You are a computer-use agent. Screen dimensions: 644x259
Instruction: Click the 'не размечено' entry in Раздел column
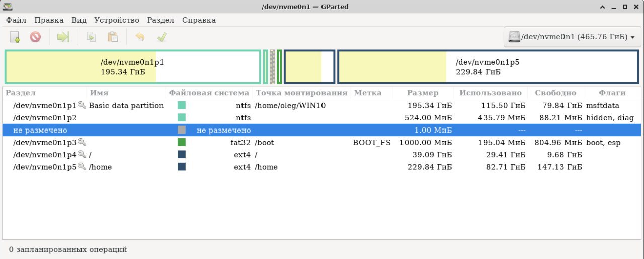click(40, 130)
